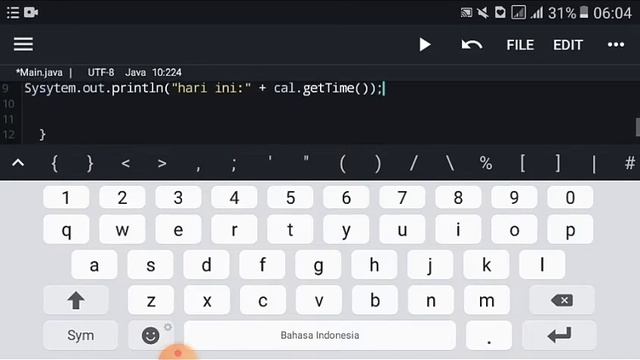Image resolution: width=640 pixels, height=360 pixels.
Task: Tap the cast screen status icon
Action: click(466, 13)
